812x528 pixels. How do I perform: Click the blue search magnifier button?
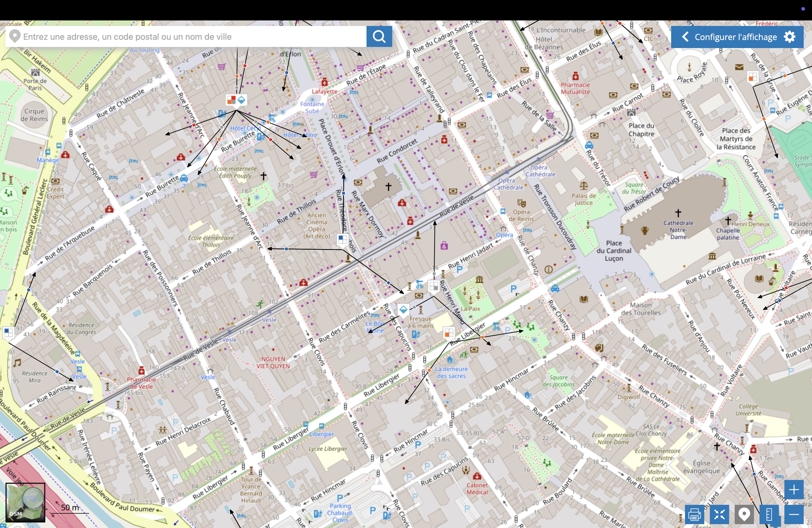click(x=379, y=36)
